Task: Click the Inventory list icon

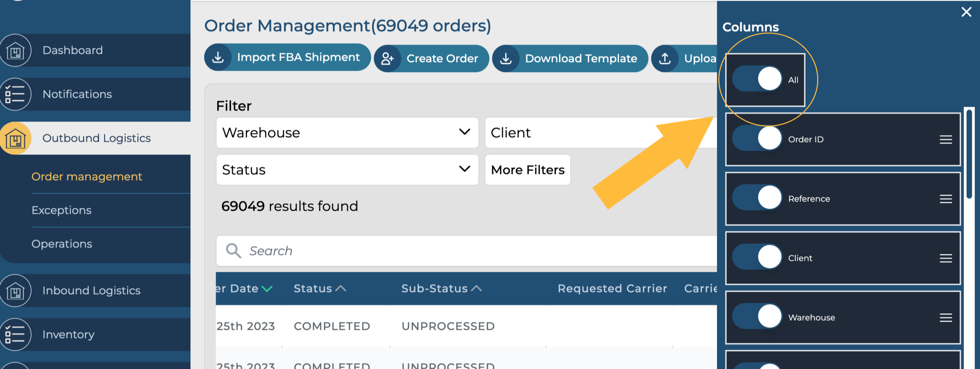Action: (15, 334)
